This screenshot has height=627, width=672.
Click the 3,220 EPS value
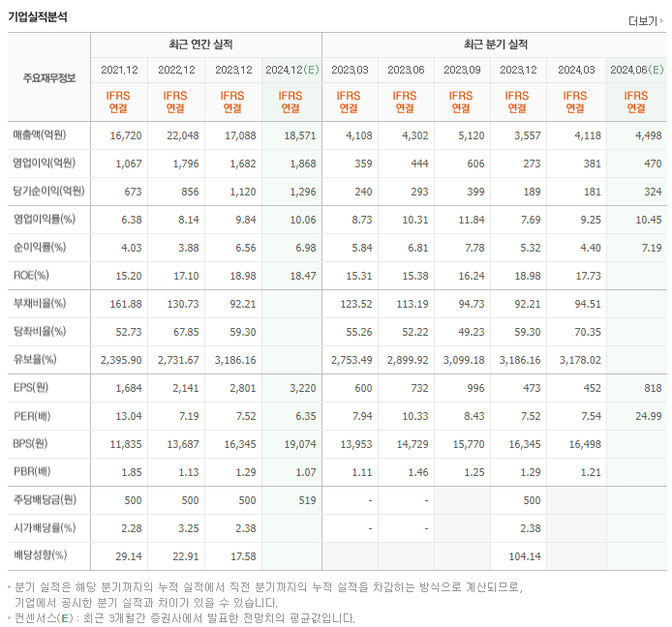click(x=302, y=388)
